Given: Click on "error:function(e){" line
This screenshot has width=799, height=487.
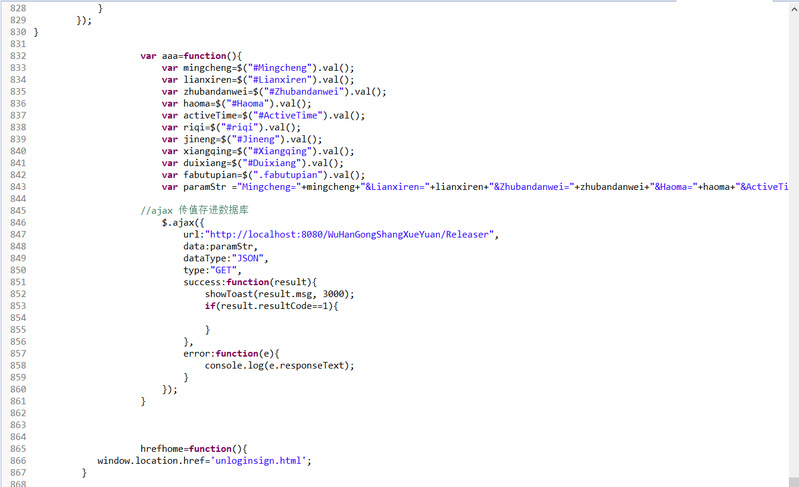Looking at the screenshot, I should pyautogui.click(x=231, y=354).
